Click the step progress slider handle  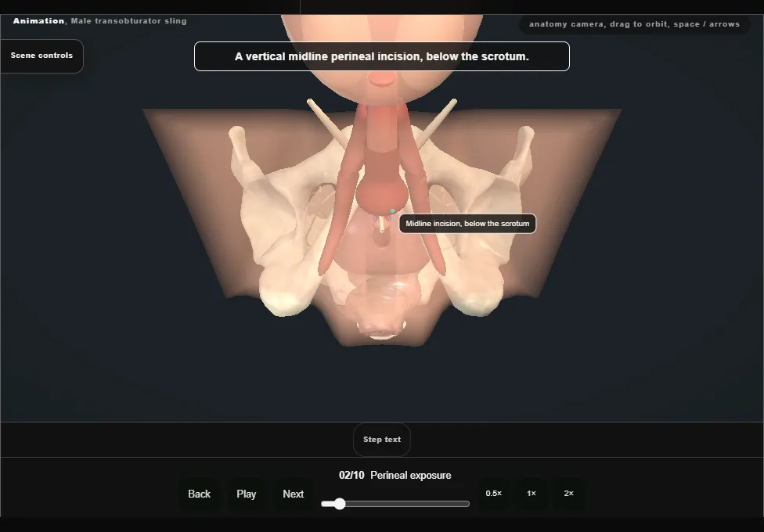[340, 504]
